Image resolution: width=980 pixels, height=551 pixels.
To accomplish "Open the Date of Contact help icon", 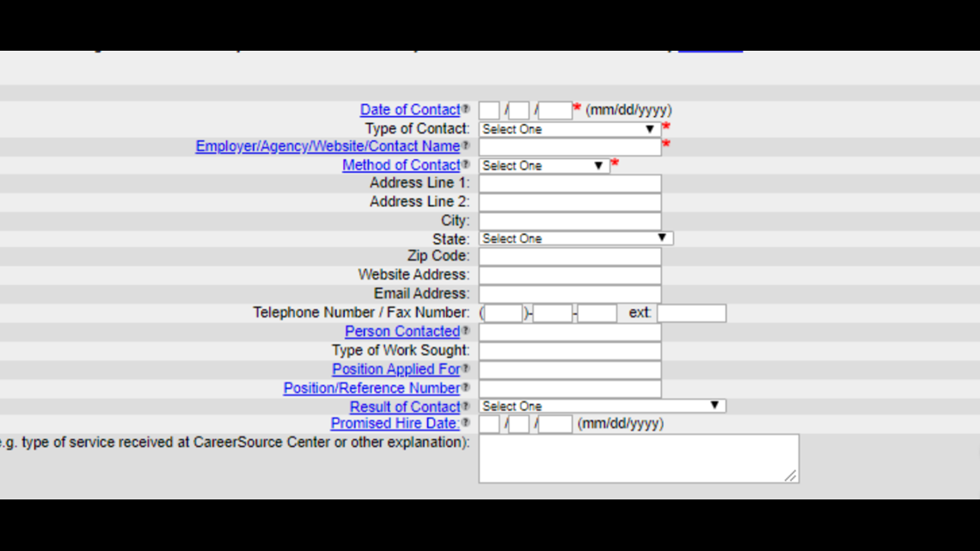I will (465, 109).
